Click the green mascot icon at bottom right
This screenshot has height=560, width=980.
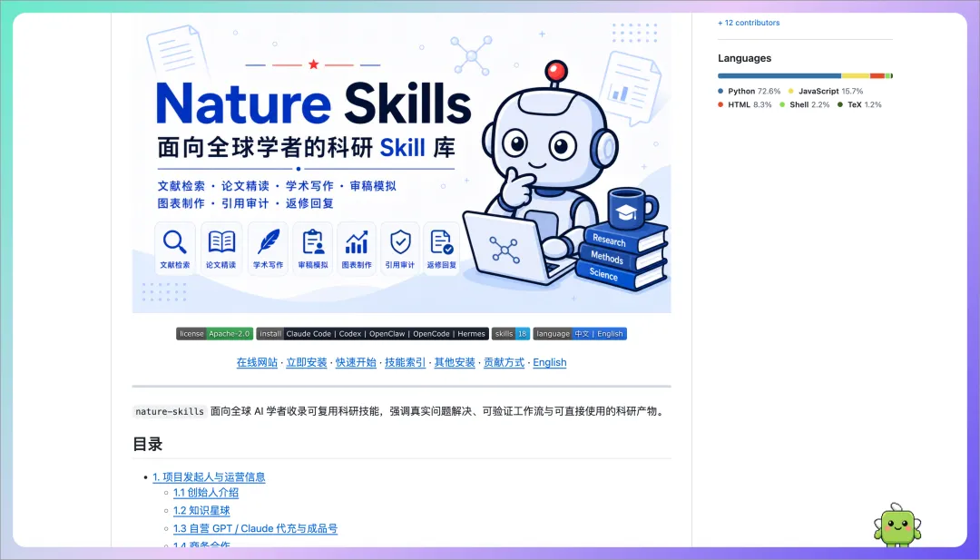897,525
